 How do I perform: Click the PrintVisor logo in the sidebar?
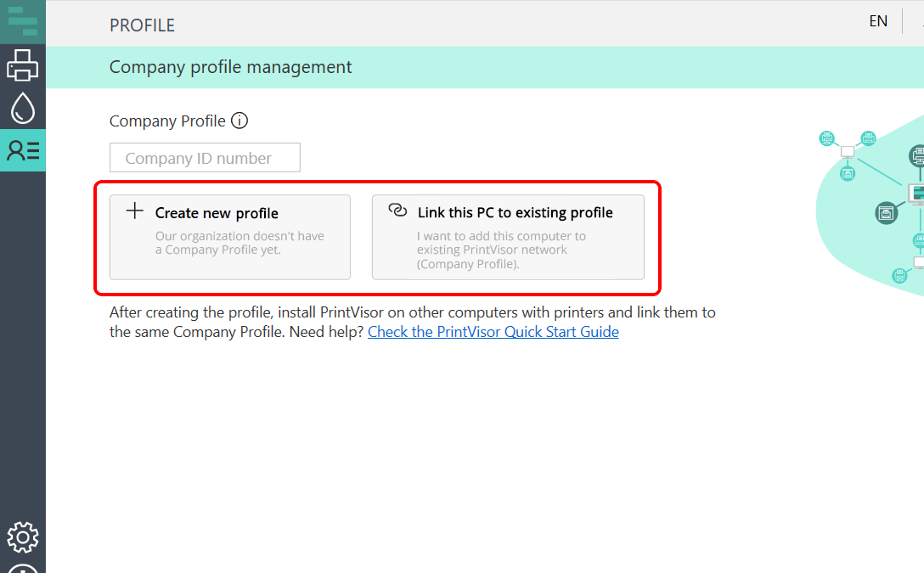click(x=23, y=21)
